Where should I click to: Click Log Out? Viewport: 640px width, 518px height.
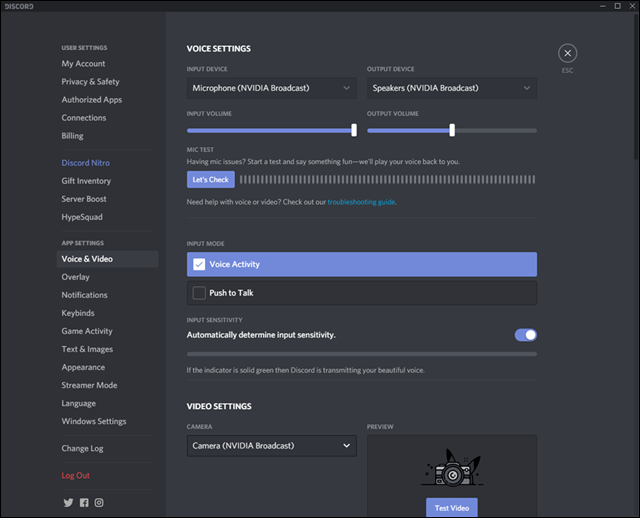76,475
